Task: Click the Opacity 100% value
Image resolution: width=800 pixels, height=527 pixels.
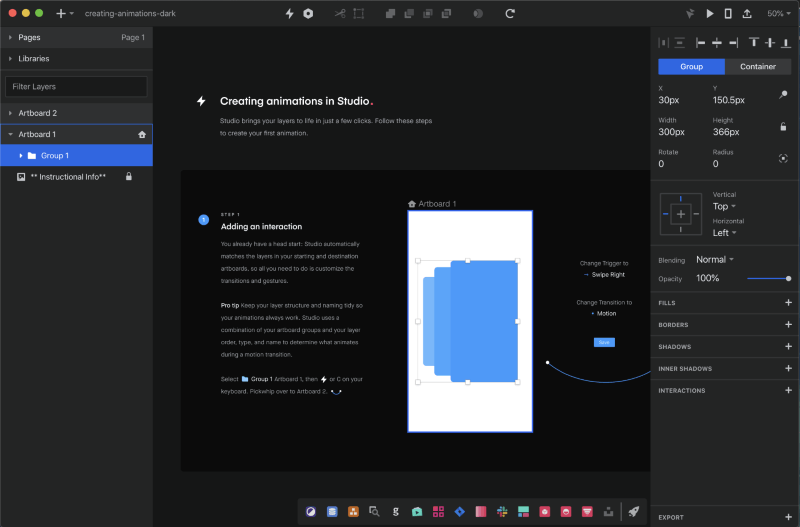Action: pyautogui.click(x=708, y=279)
